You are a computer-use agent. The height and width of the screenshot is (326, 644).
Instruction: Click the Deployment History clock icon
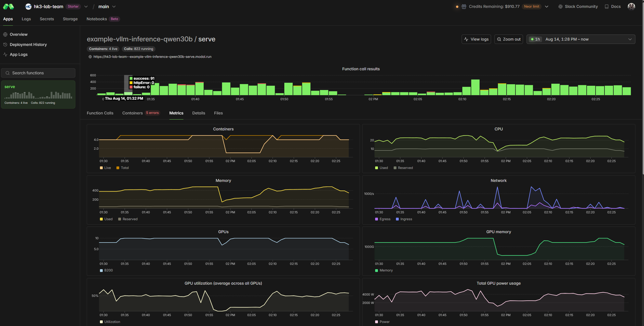click(5, 44)
